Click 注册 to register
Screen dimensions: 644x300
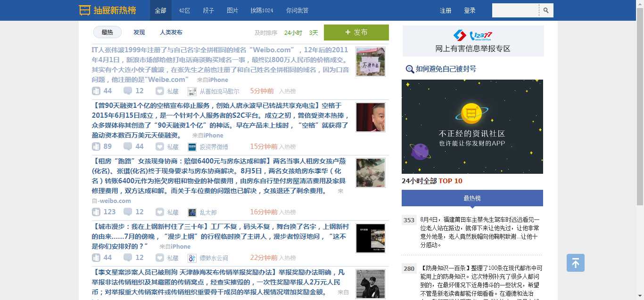(x=446, y=10)
